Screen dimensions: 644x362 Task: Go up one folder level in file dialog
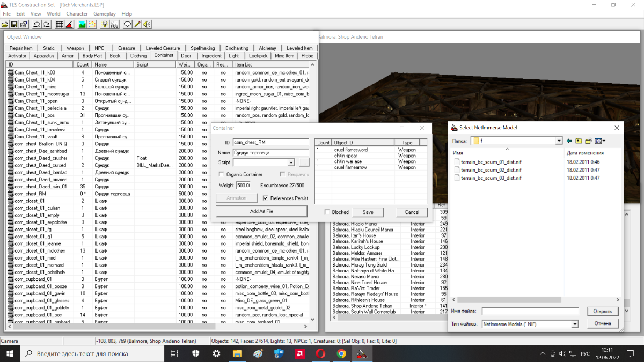click(579, 141)
